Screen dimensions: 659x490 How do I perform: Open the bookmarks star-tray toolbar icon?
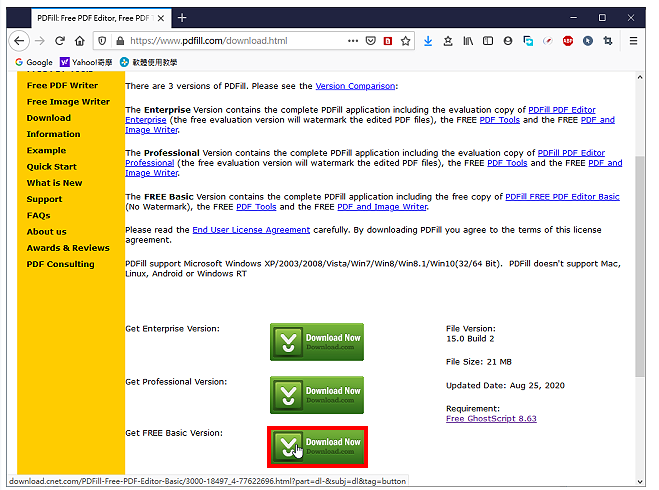(448, 41)
